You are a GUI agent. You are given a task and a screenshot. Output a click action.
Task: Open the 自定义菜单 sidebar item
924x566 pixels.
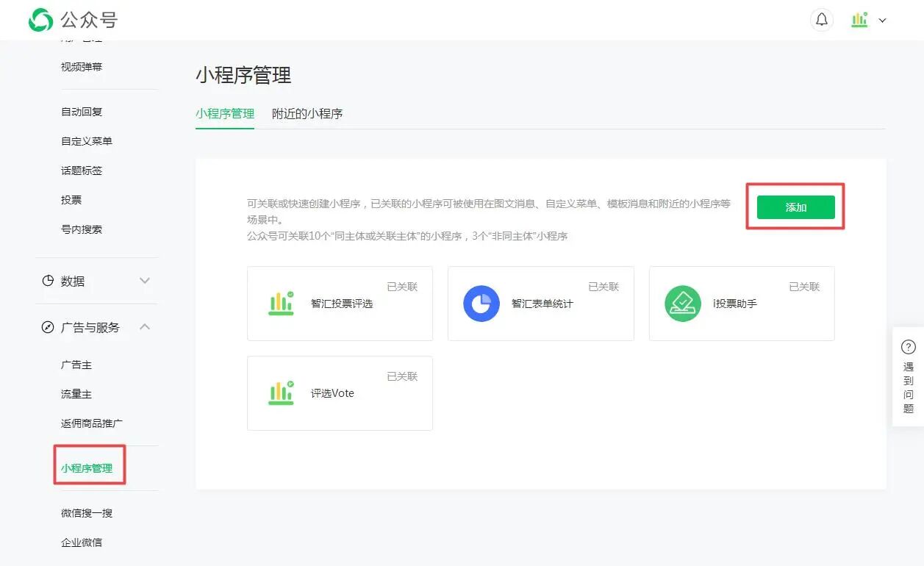pos(87,141)
